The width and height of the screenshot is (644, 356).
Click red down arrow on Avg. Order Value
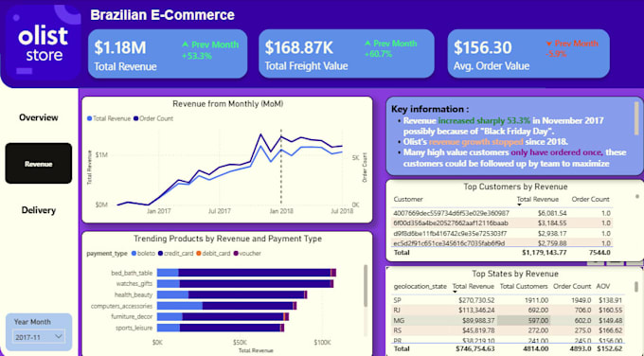click(549, 44)
